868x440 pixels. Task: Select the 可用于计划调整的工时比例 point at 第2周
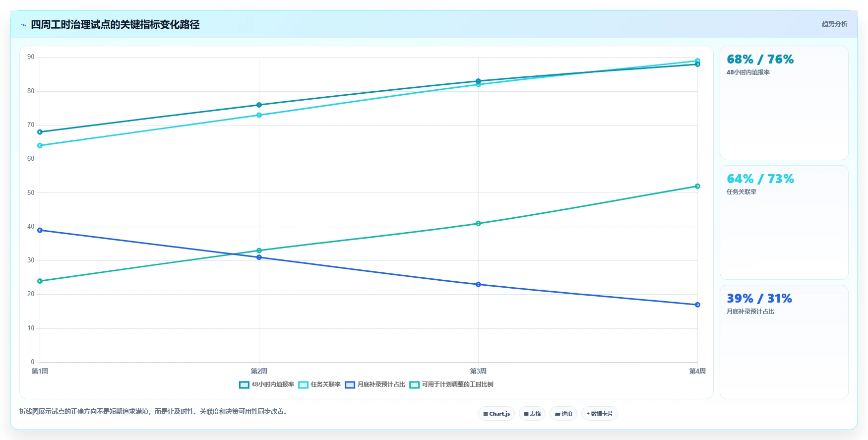tap(259, 251)
